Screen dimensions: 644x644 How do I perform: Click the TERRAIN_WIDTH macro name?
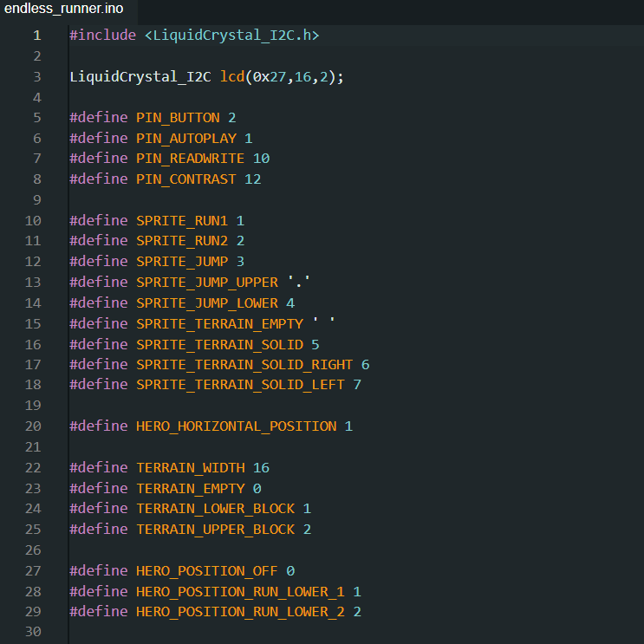click(190, 468)
